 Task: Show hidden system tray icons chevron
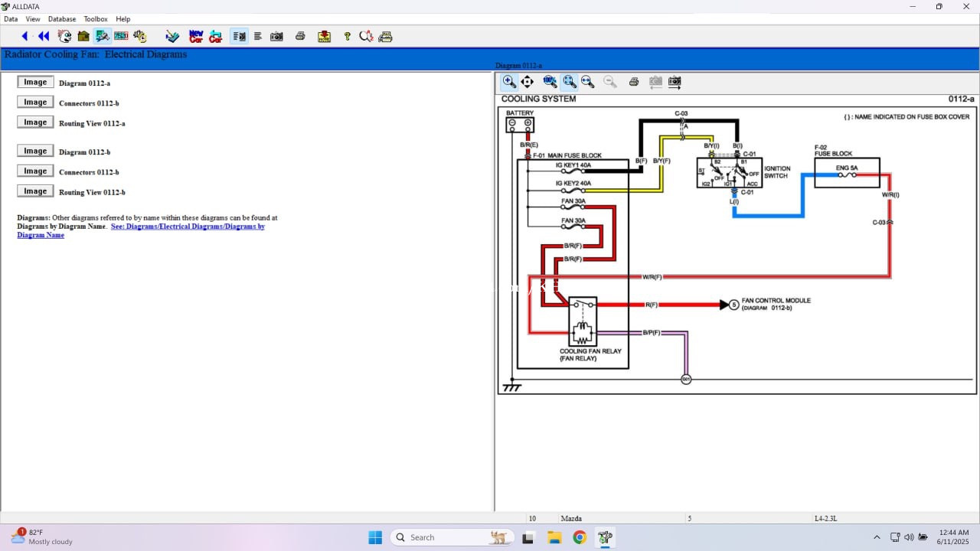877,537
